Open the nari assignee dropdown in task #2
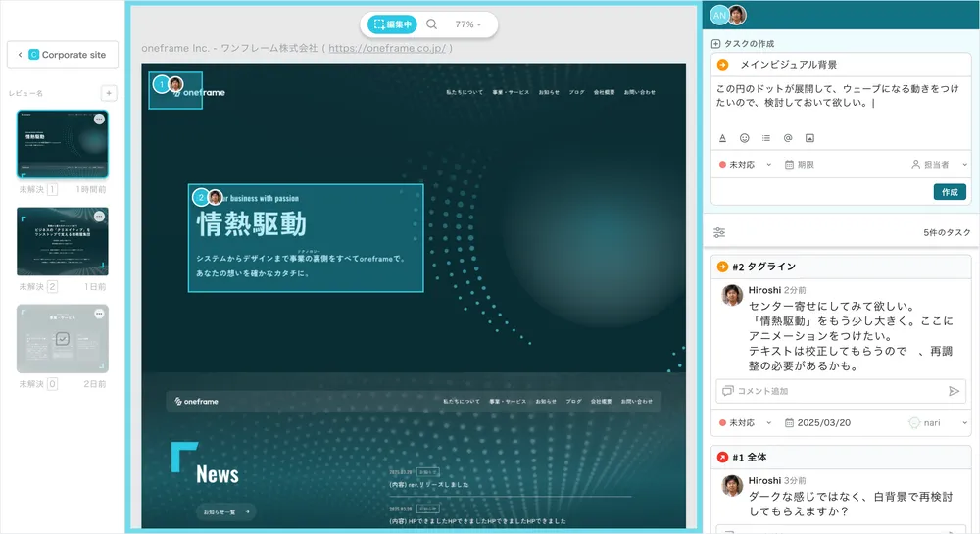 click(937, 423)
